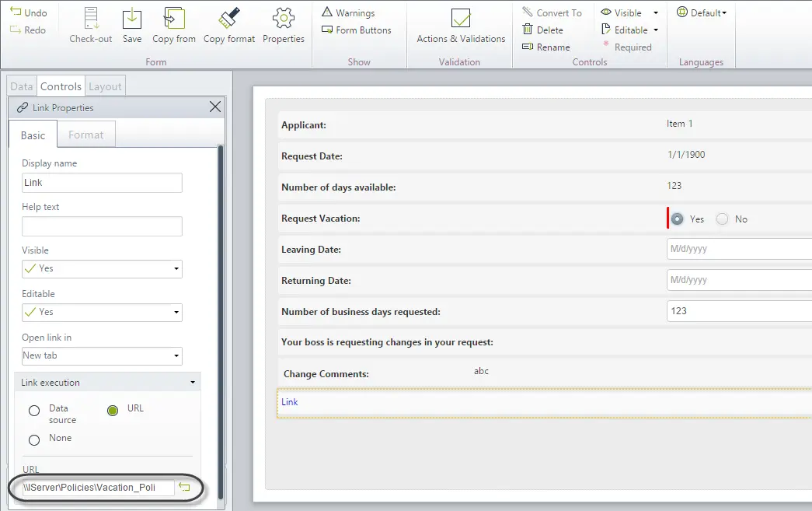This screenshot has height=511, width=812.
Task: Click the Link Properties panel scrollbar
Action: tap(221, 321)
